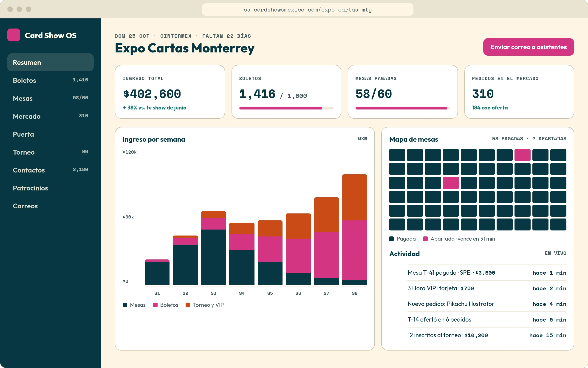Click the S3 bar in weekly chart

click(214, 248)
